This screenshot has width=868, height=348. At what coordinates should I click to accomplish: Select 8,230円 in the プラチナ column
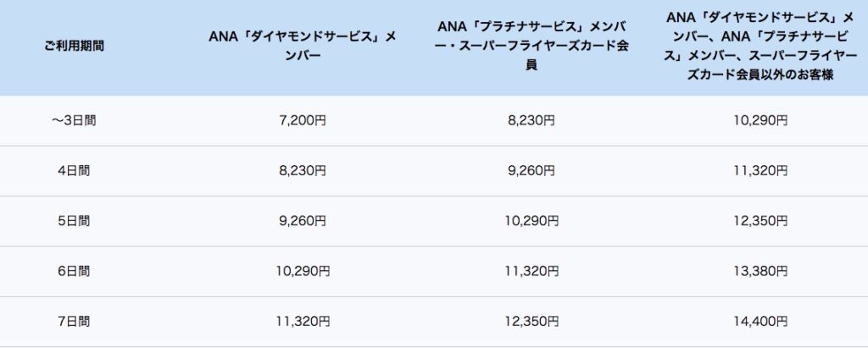point(531,120)
